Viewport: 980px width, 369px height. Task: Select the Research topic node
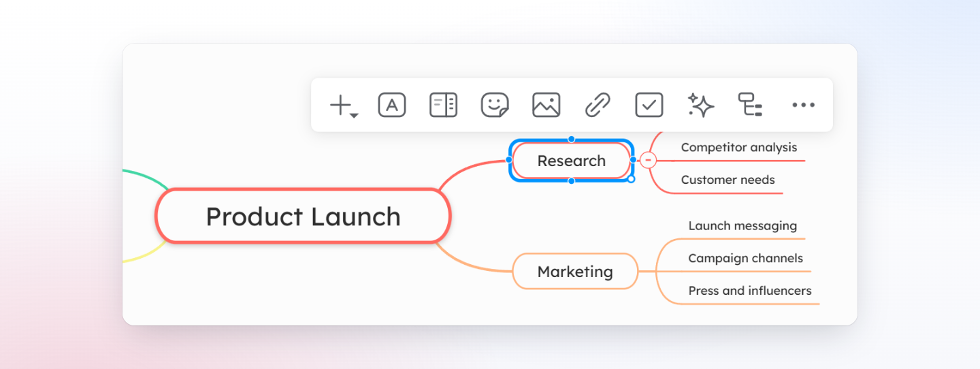572,161
